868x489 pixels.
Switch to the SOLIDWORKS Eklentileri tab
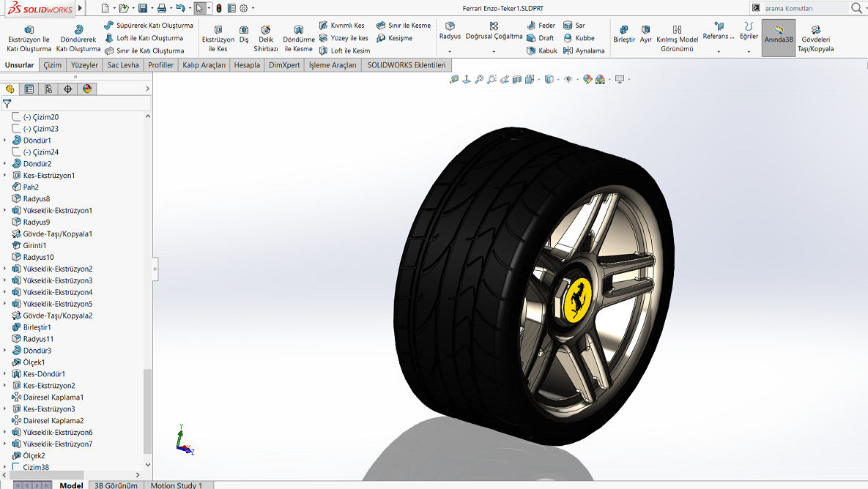click(407, 65)
